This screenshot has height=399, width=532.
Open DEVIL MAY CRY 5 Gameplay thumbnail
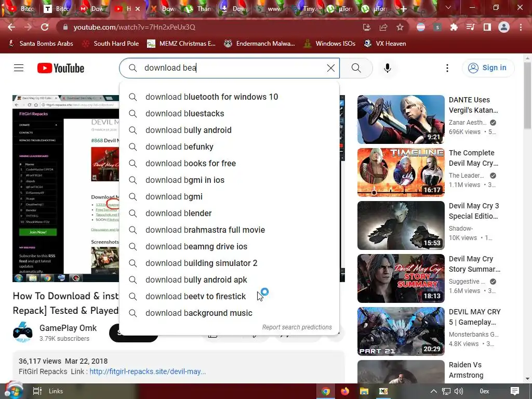point(401,331)
